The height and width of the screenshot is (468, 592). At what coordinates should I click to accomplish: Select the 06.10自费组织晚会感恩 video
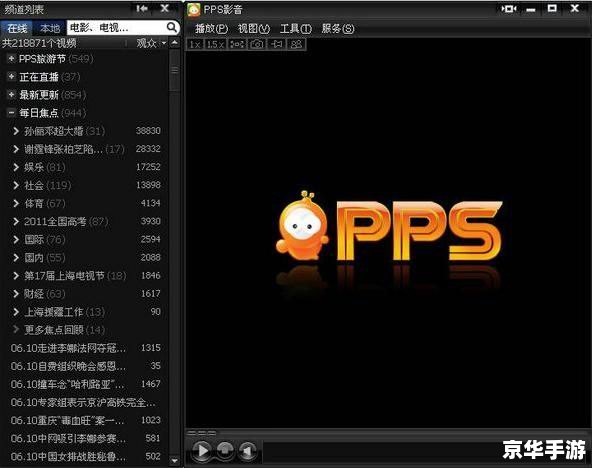(68, 366)
